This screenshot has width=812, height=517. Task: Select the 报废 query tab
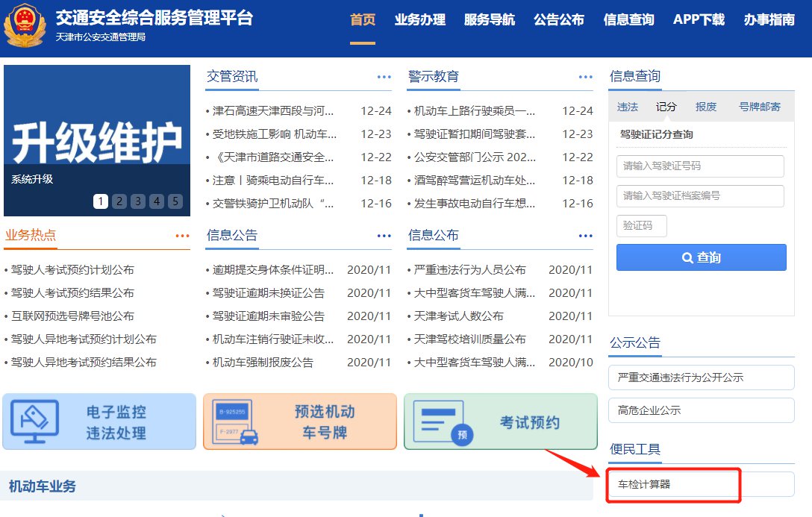point(705,107)
